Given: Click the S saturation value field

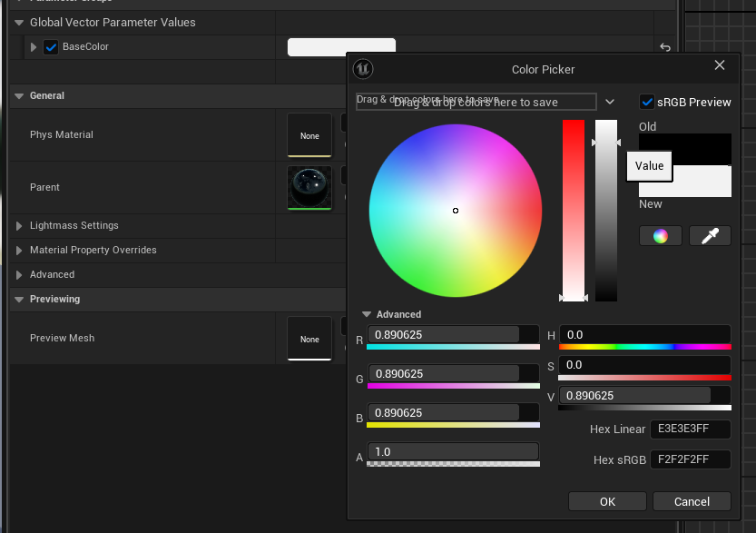Looking at the screenshot, I should [x=644, y=365].
